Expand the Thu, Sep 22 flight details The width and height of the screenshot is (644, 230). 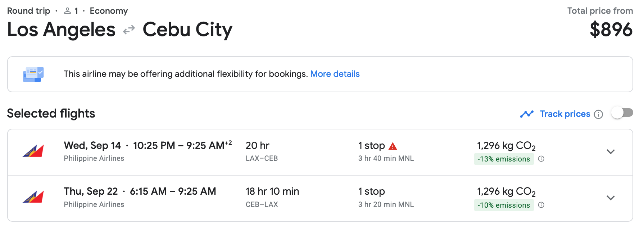coord(611,198)
